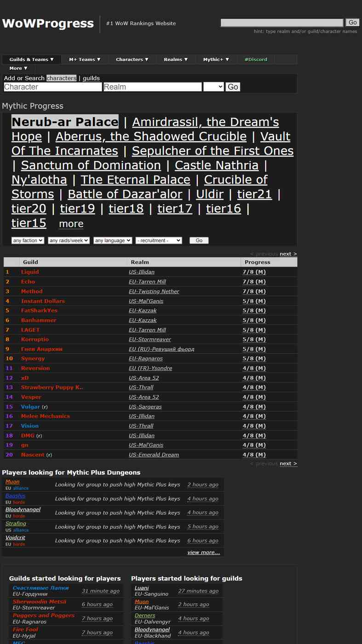Open the Realms menu
This screenshot has height=644, width=362.
point(176,59)
